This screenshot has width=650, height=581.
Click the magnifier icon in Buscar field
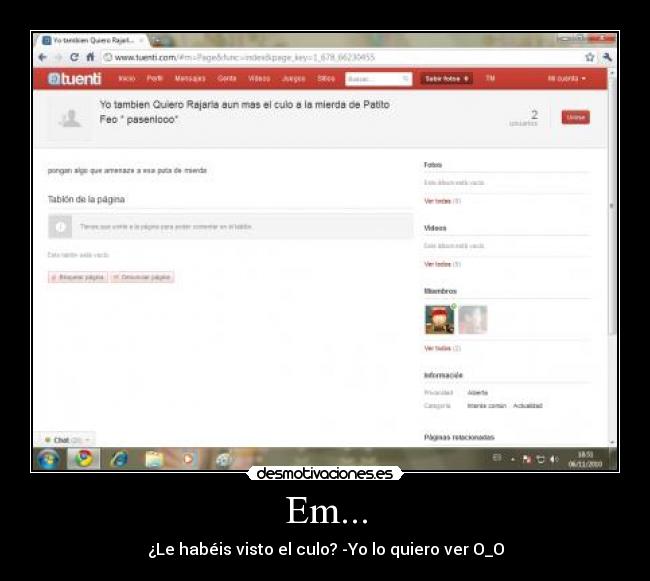tap(405, 79)
